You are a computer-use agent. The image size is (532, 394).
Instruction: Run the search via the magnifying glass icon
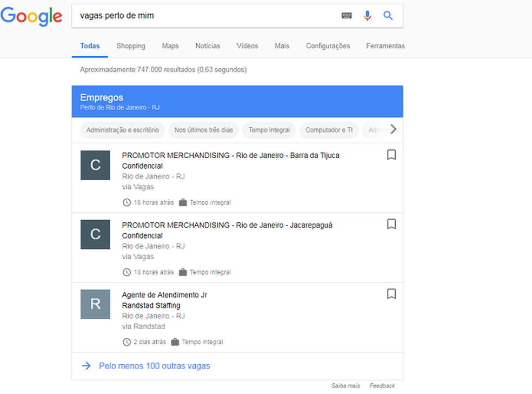[388, 16]
